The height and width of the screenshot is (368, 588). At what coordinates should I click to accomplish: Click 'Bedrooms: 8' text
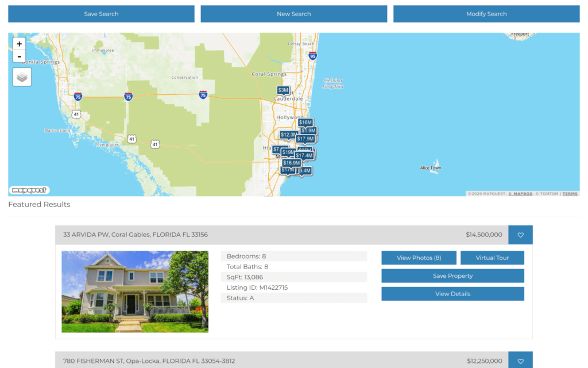point(246,256)
